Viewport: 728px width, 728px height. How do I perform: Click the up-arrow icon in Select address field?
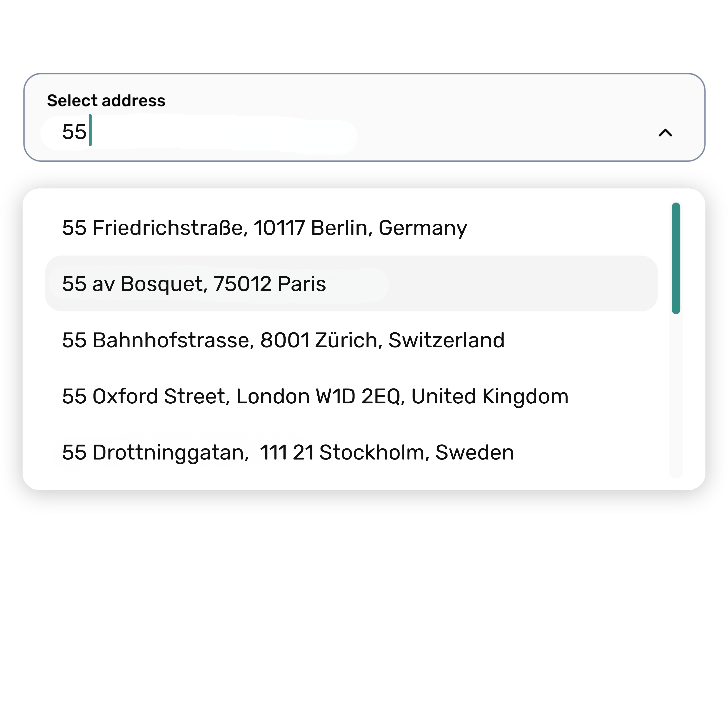(x=665, y=133)
